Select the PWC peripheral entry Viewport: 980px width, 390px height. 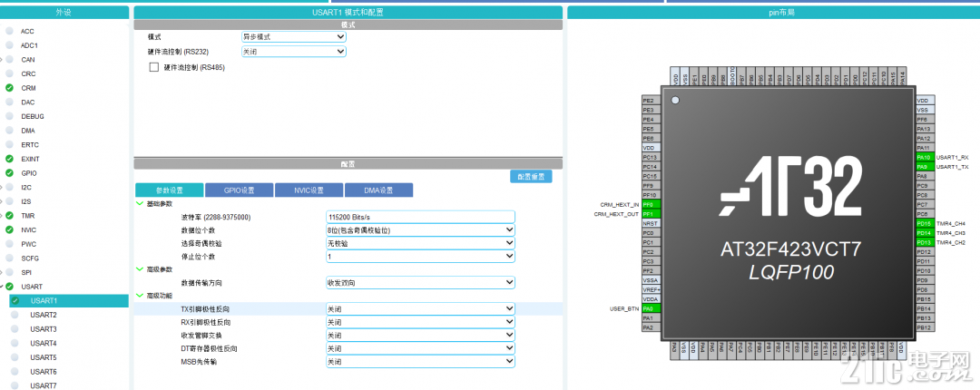click(29, 244)
